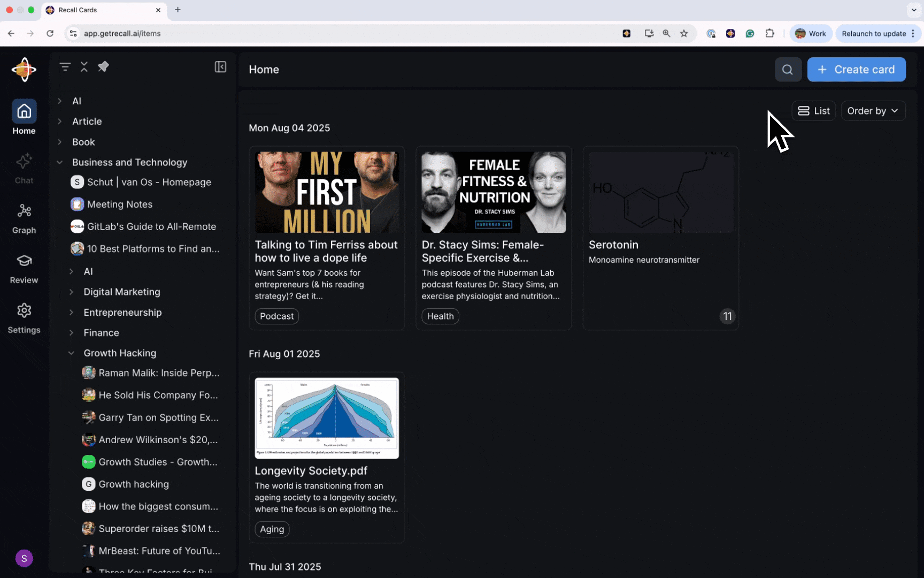Select the Recall Cards browser tab

pyautogui.click(x=104, y=10)
